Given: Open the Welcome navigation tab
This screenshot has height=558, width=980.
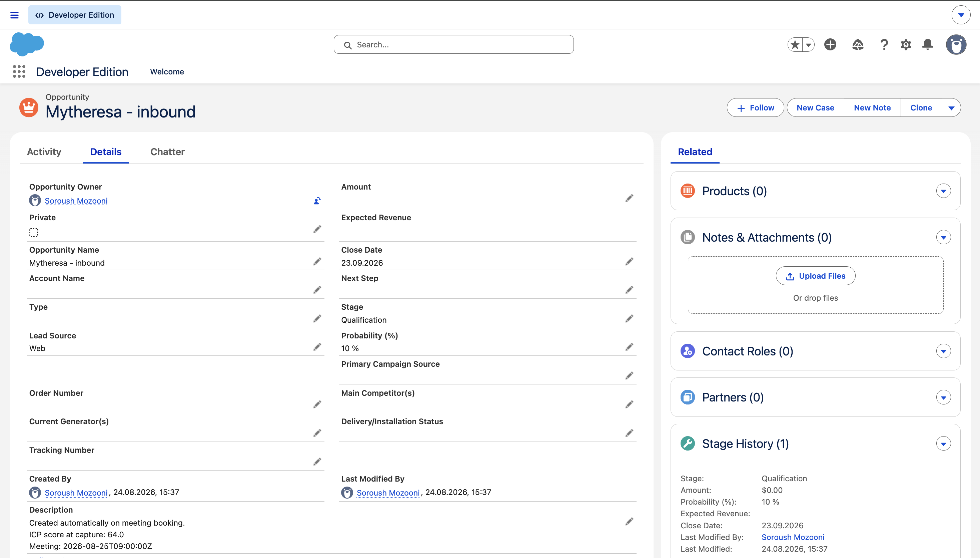Looking at the screenshot, I should coord(167,72).
